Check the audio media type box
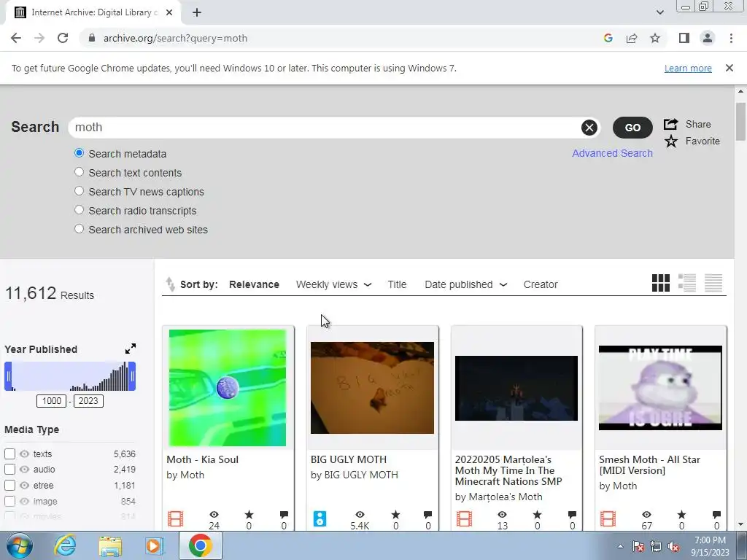The image size is (747, 560). [9, 470]
